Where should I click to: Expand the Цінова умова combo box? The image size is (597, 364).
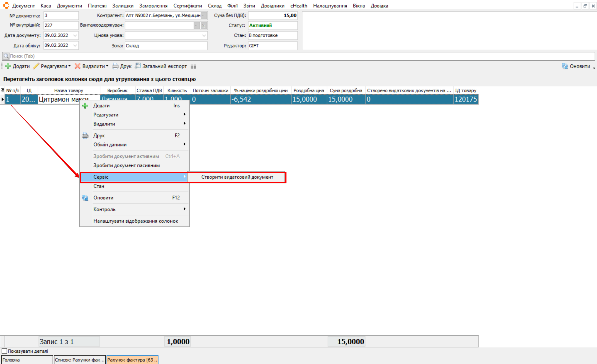[204, 35]
